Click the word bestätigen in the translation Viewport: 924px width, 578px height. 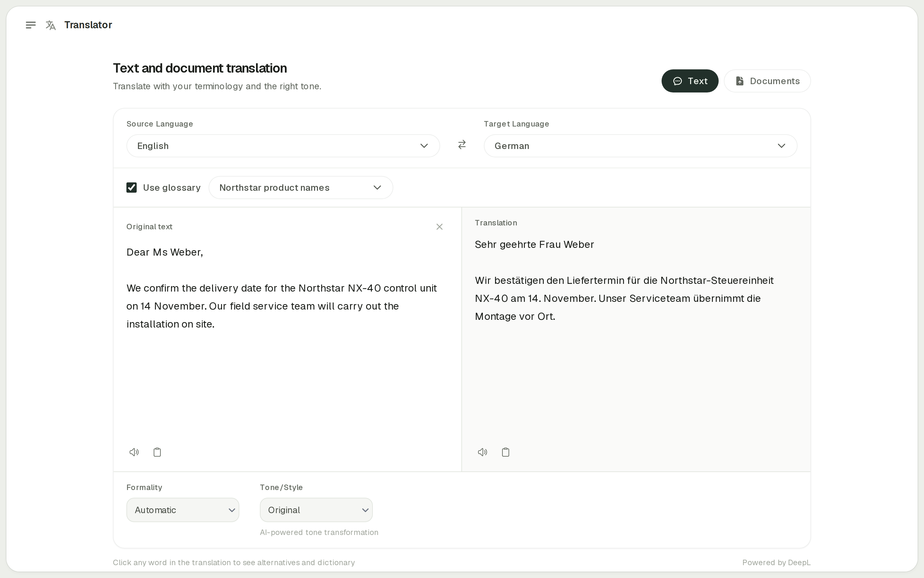point(519,280)
